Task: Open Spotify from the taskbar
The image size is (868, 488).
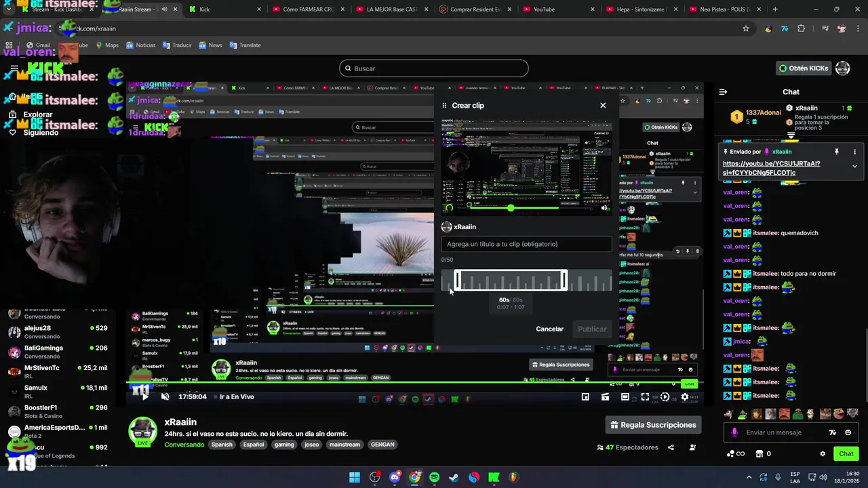Action: click(x=434, y=477)
